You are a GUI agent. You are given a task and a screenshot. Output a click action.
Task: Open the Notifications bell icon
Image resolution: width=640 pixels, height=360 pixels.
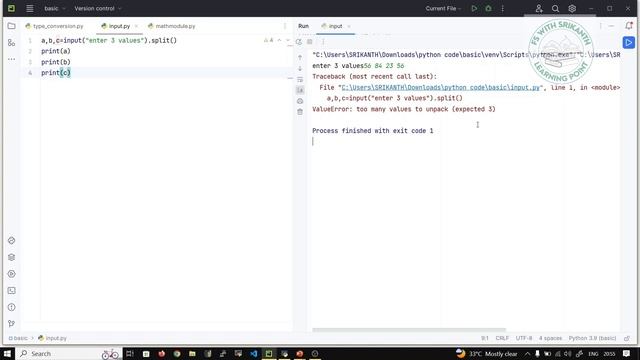click(629, 26)
